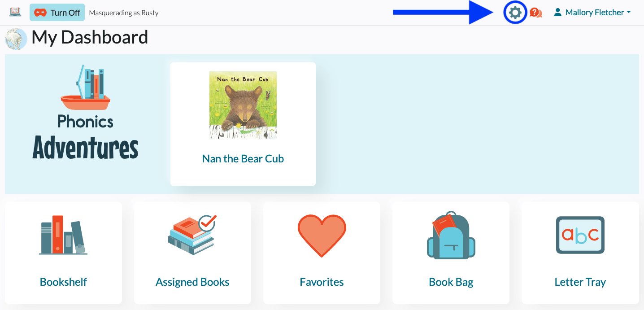Click the dashboard avatar next to My Dashboard
The height and width of the screenshot is (310, 644).
[x=16, y=39]
